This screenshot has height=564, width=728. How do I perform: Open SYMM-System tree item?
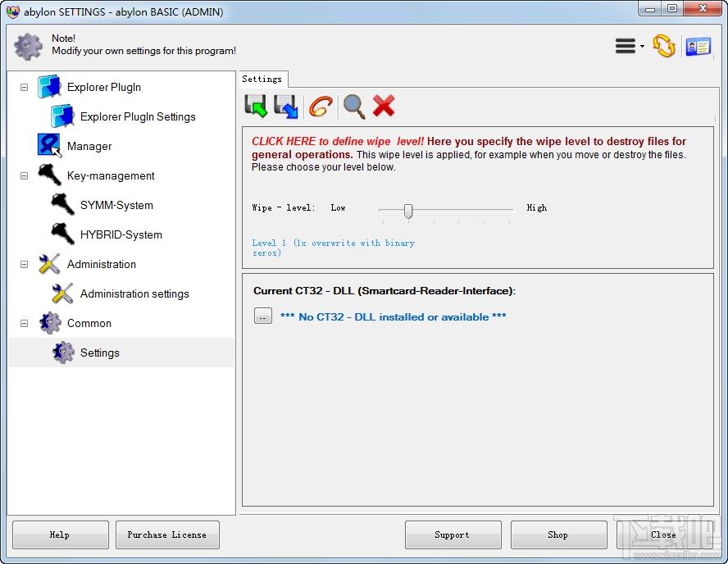(x=116, y=205)
